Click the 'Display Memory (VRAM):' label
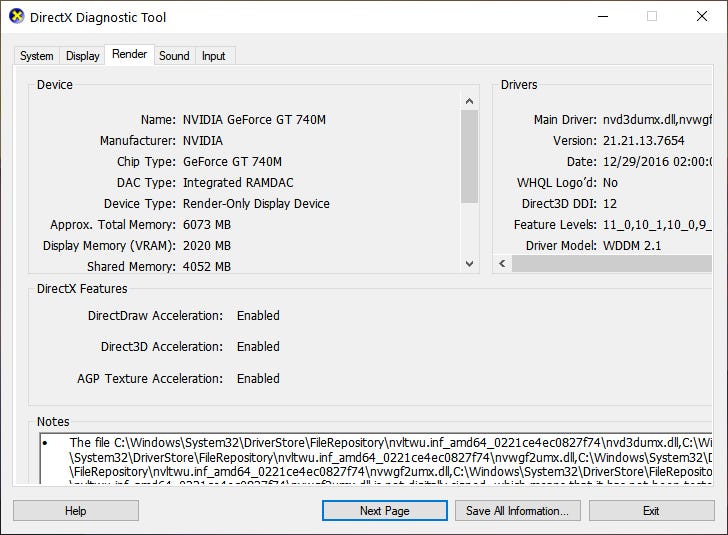Image resolution: width=728 pixels, height=535 pixels. (x=109, y=246)
